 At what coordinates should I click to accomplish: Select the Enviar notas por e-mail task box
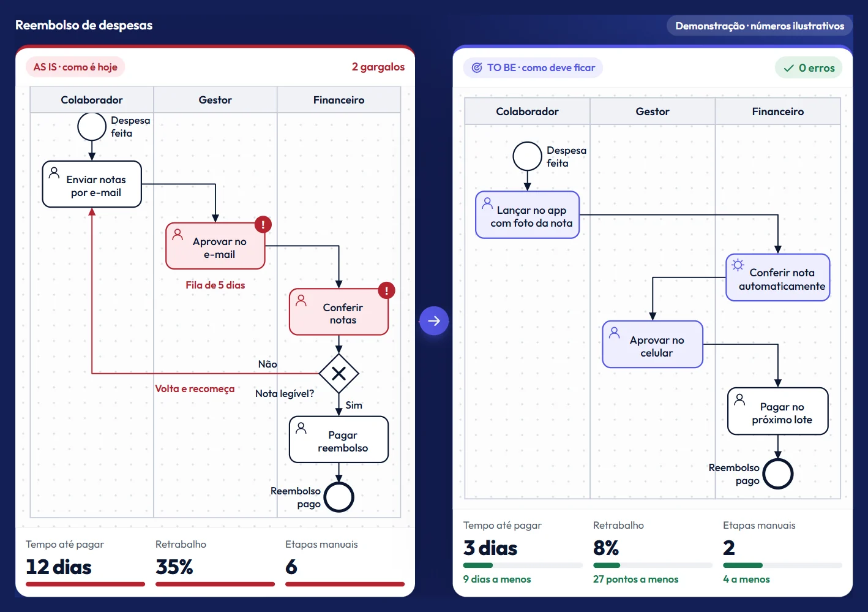[92, 184]
